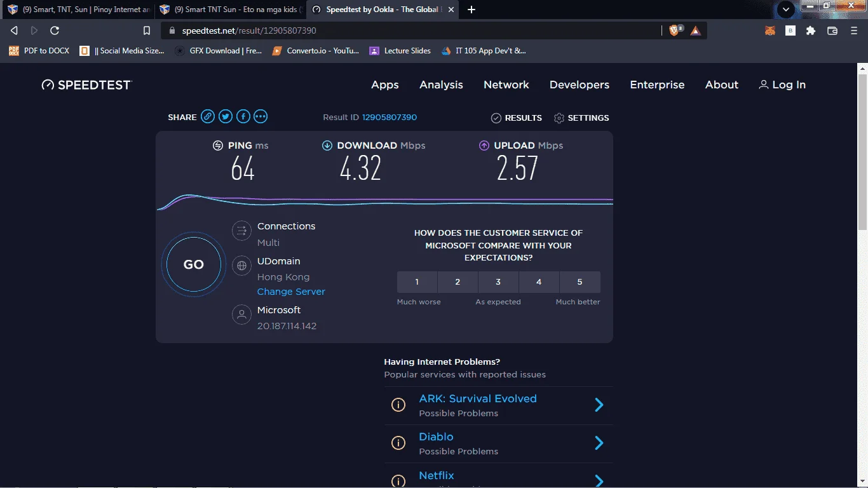Open the ARK: Survival Evolved link

(478, 398)
